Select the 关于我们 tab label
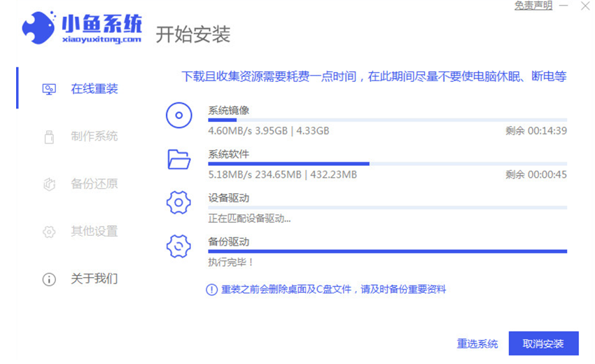The width and height of the screenshot is (595, 364). [x=94, y=279]
